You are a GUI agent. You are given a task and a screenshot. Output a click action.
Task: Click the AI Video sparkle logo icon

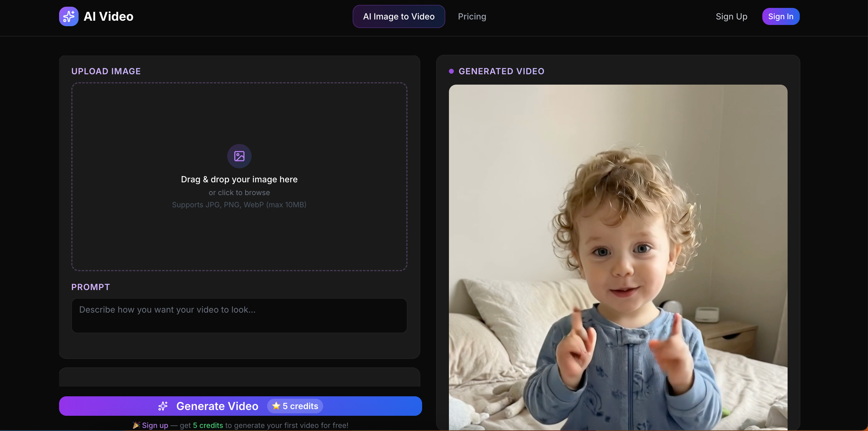click(x=69, y=16)
